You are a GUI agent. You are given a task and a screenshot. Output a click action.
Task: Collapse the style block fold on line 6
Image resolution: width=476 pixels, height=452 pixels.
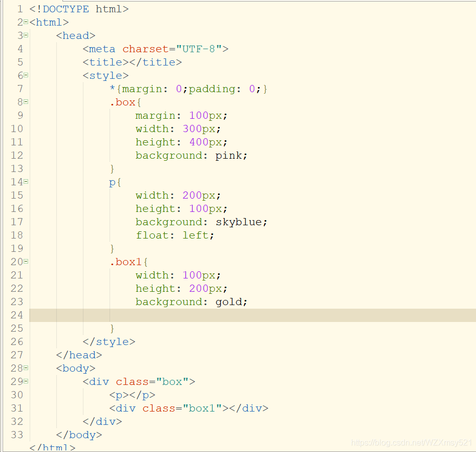point(26,75)
